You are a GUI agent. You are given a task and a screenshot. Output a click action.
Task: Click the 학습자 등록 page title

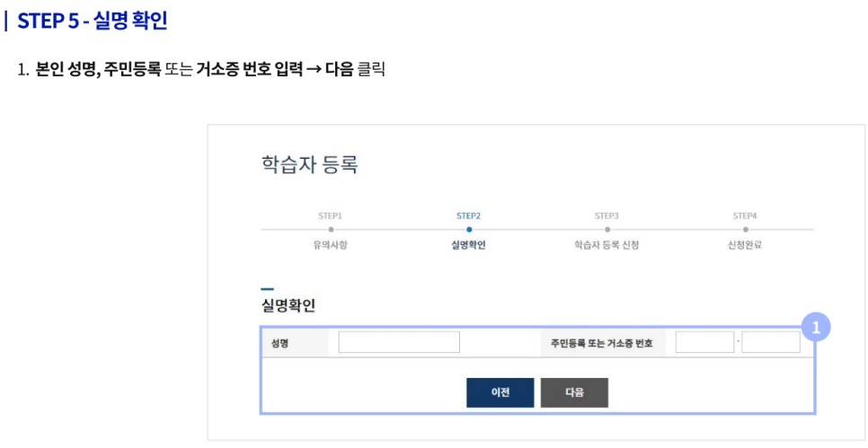coord(309,164)
